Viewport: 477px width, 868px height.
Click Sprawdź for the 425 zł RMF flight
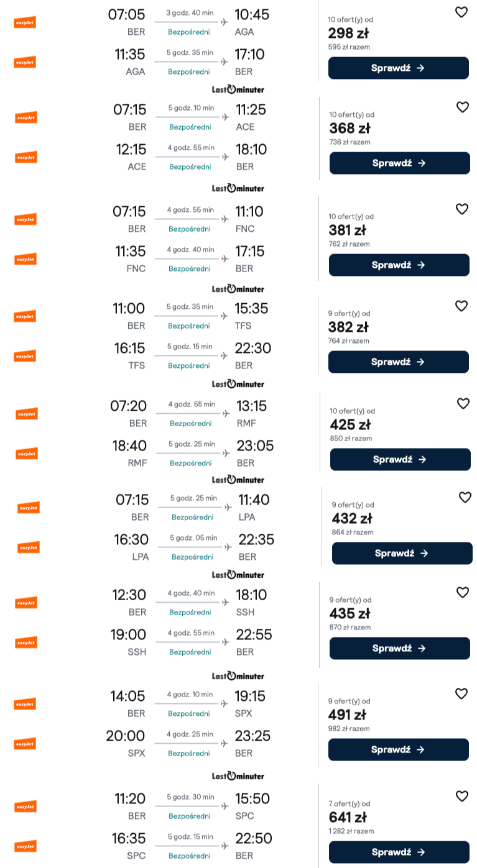400,460
